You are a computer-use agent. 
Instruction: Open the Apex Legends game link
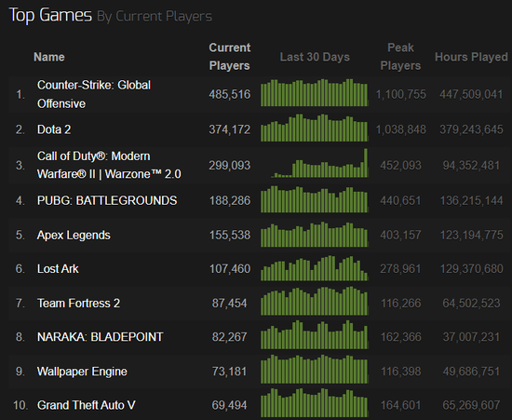(x=74, y=236)
